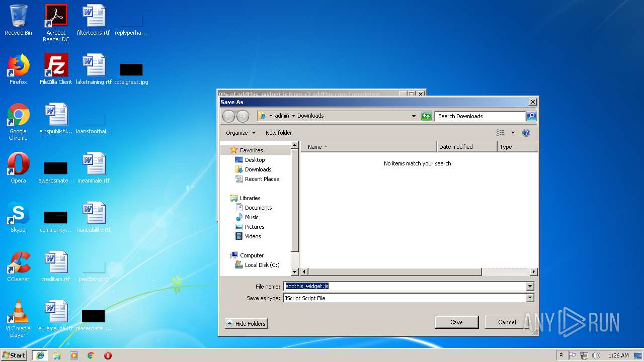The width and height of the screenshot is (644, 362).
Task: Click the clock showing 1:26 AM
Action: 618,355
